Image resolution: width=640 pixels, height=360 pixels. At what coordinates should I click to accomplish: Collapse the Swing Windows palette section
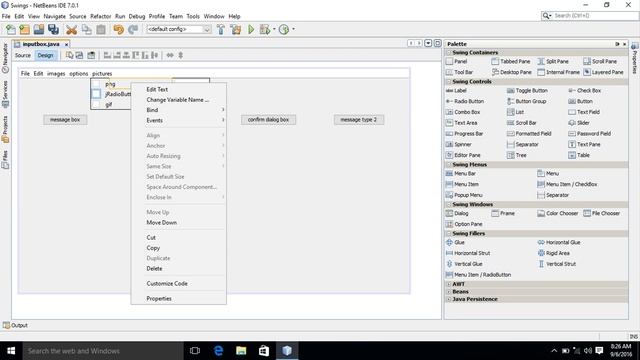click(x=449, y=204)
